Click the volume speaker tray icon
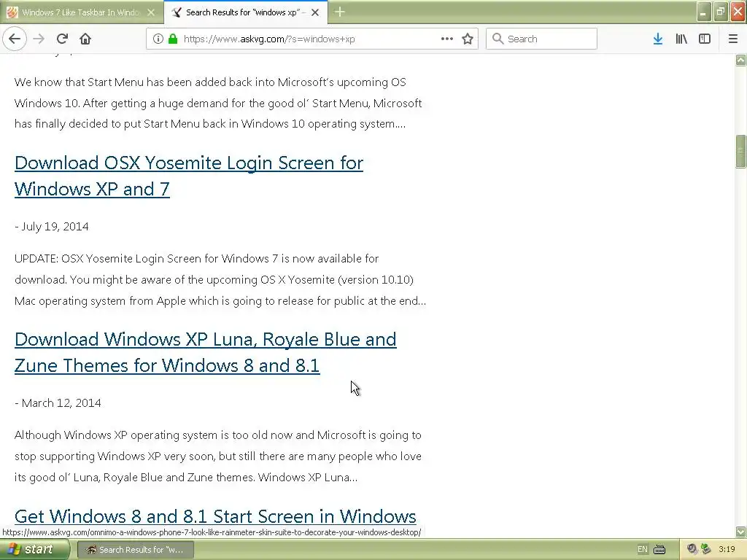The image size is (747, 560). click(x=692, y=549)
